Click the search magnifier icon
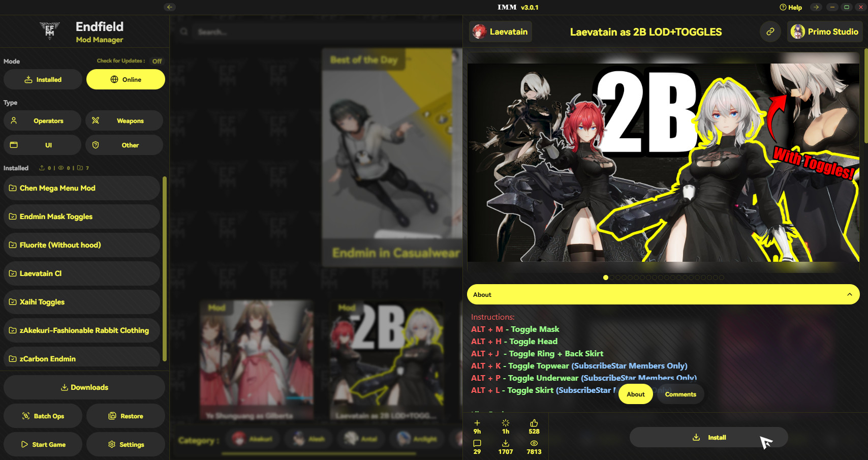 point(184,32)
